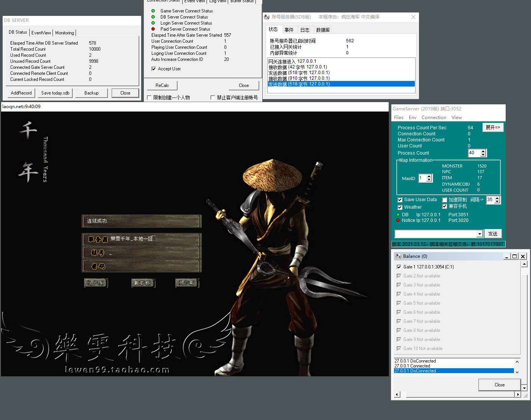Image resolution: width=531 pixels, height=420 pixels.
Task: Click the Save today.sdb button
Action: click(55, 93)
